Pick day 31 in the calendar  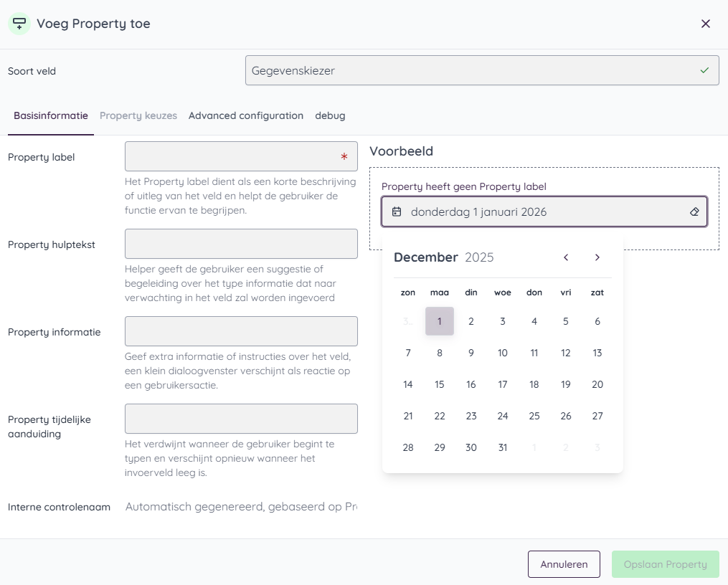pos(503,447)
